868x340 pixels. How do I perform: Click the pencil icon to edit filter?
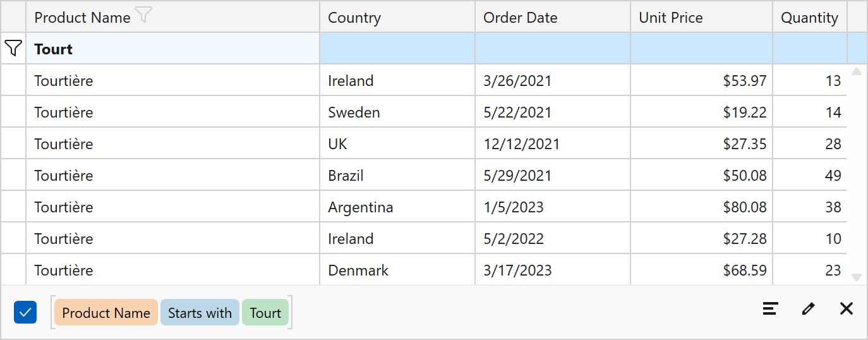coord(808,308)
